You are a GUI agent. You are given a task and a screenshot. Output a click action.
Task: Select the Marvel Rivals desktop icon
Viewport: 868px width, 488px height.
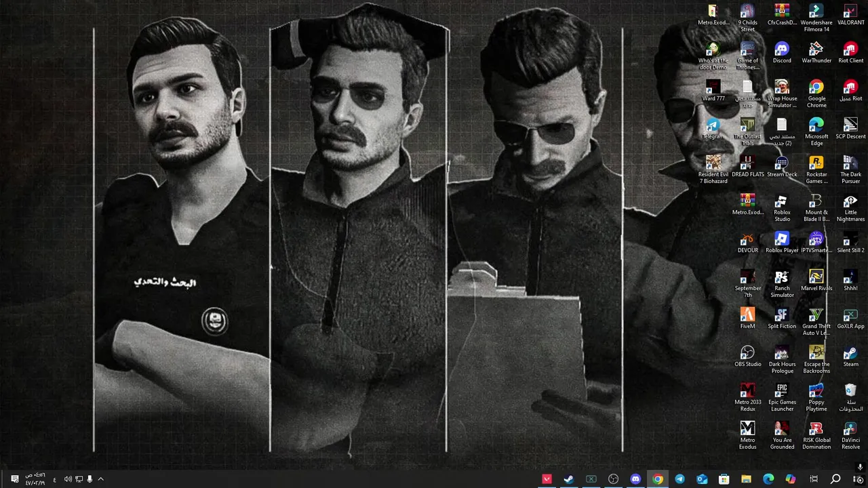coord(816,281)
